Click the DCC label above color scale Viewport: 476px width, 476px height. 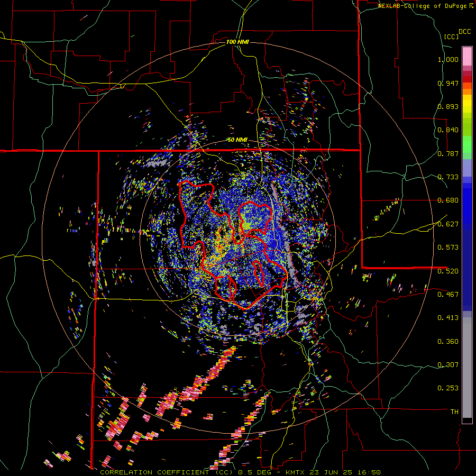click(x=464, y=32)
